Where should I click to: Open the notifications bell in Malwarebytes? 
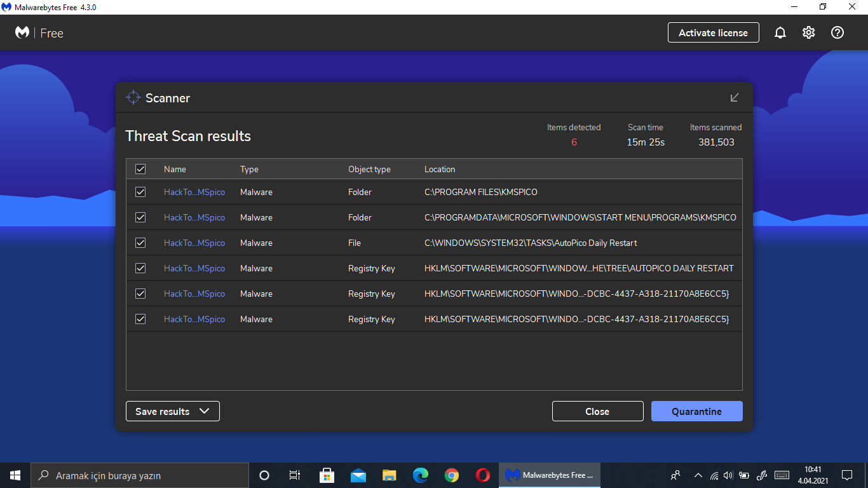coord(780,33)
